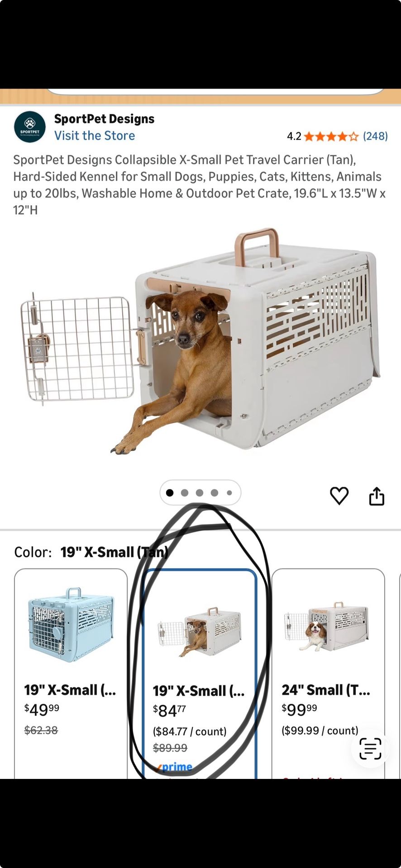Open the SportPet Designs logo
The image size is (401, 868).
[x=30, y=127]
